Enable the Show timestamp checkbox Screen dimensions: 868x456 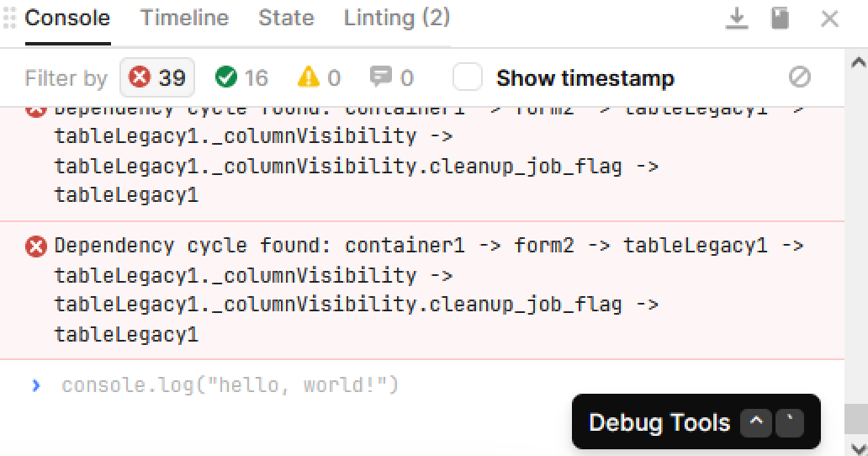pyautogui.click(x=468, y=78)
